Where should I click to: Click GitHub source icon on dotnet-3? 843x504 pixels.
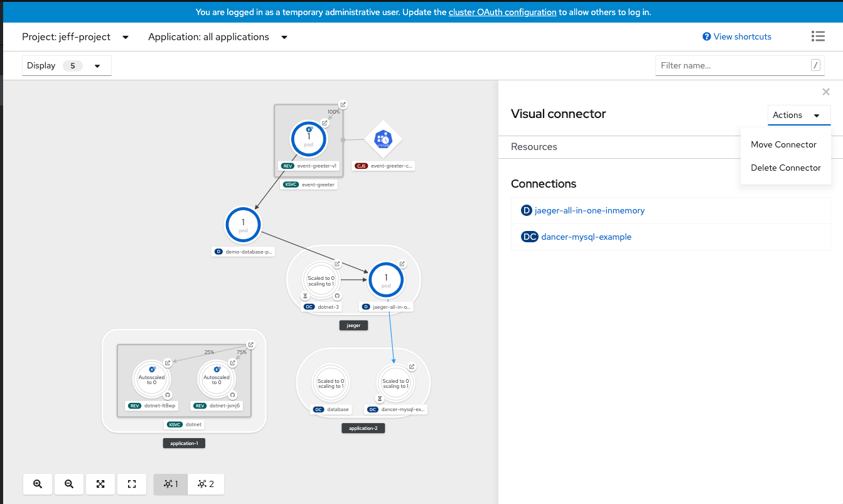pos(336,296)
